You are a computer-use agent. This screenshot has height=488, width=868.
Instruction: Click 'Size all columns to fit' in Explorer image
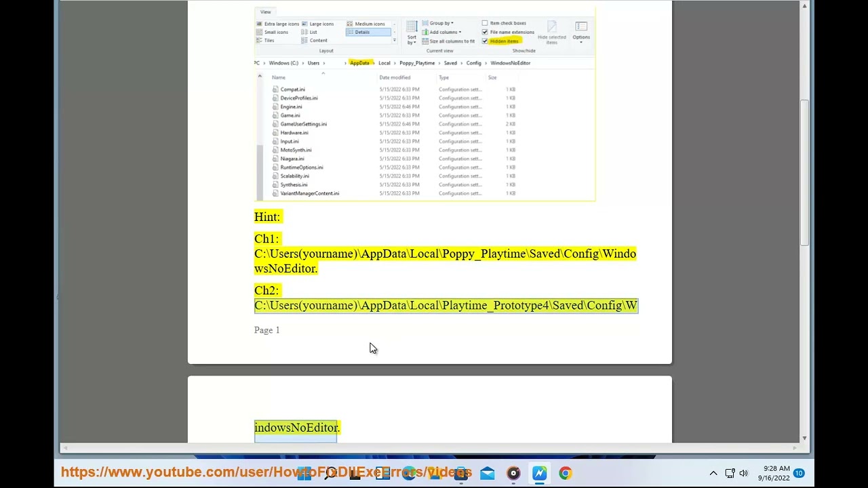pos(448,41)
